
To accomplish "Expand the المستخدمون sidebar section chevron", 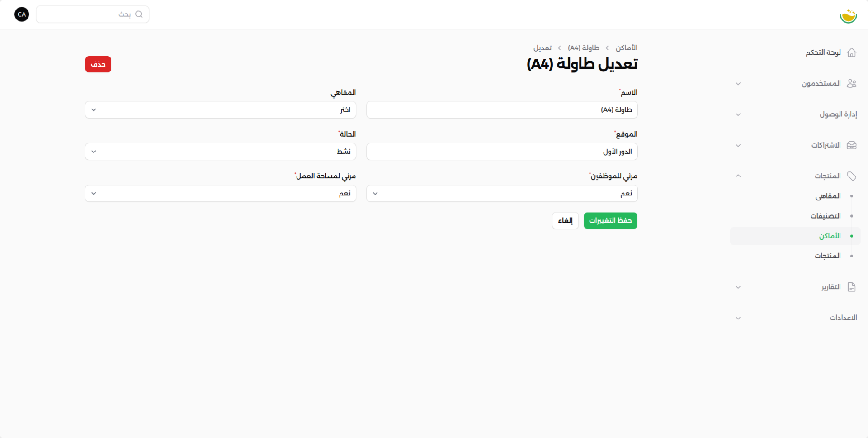I will [738, 84].
